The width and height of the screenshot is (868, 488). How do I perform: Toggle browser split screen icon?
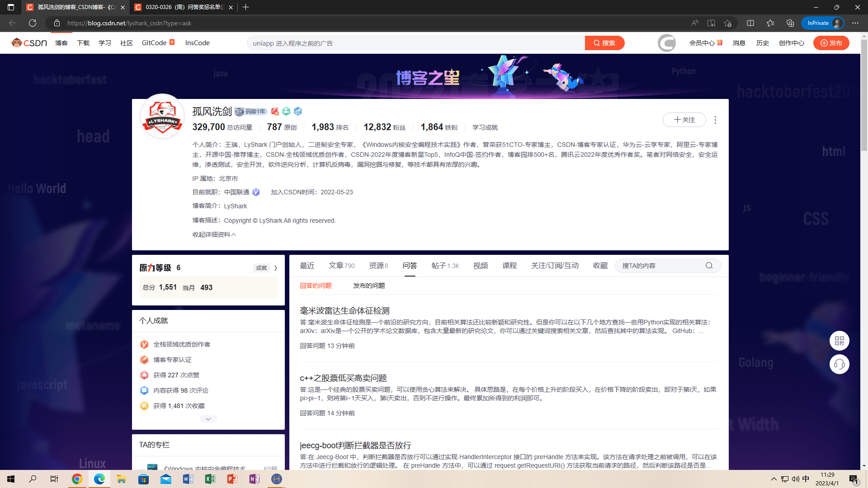click(x=750, y=23)
